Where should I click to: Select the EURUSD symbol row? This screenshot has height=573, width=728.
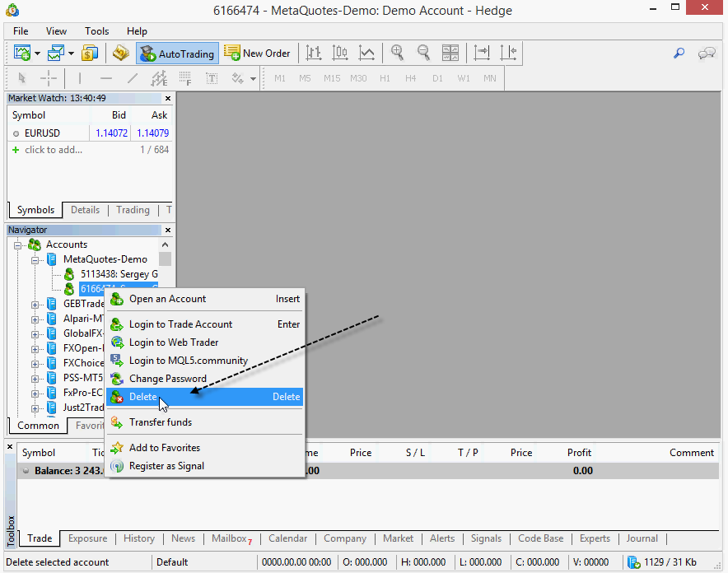click(x=90, y=133)
